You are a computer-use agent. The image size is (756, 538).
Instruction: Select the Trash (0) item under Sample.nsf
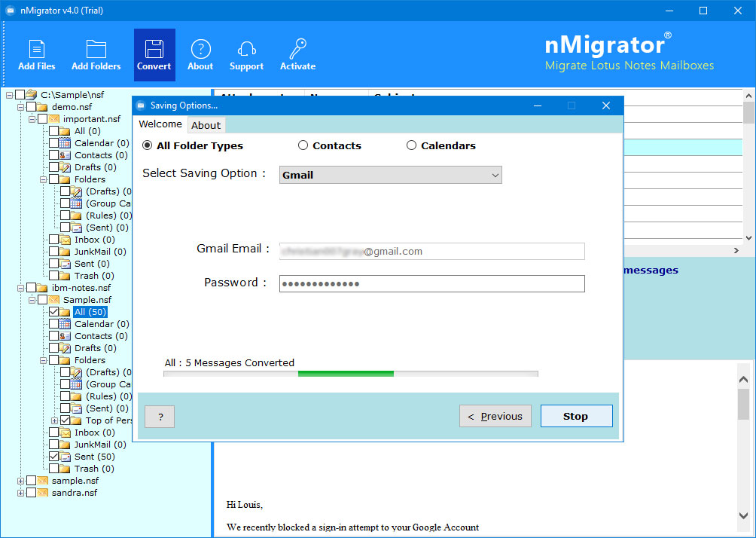[x=94, y=469]
